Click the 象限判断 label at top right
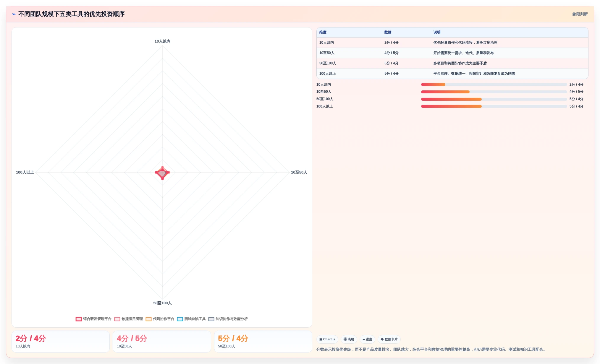The width and height of the screenshot is (600, 364). pyautogui.click(x=580, y=14)
